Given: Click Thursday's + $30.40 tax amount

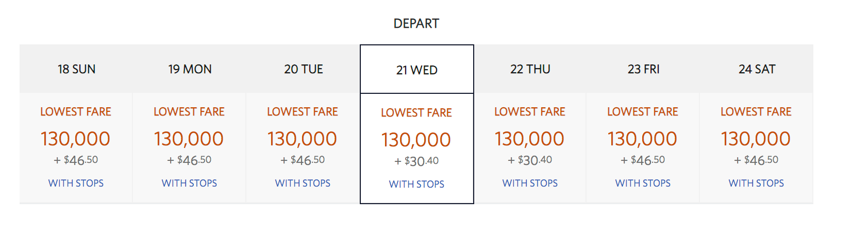Looking at the screenshot, I should 530,160.
